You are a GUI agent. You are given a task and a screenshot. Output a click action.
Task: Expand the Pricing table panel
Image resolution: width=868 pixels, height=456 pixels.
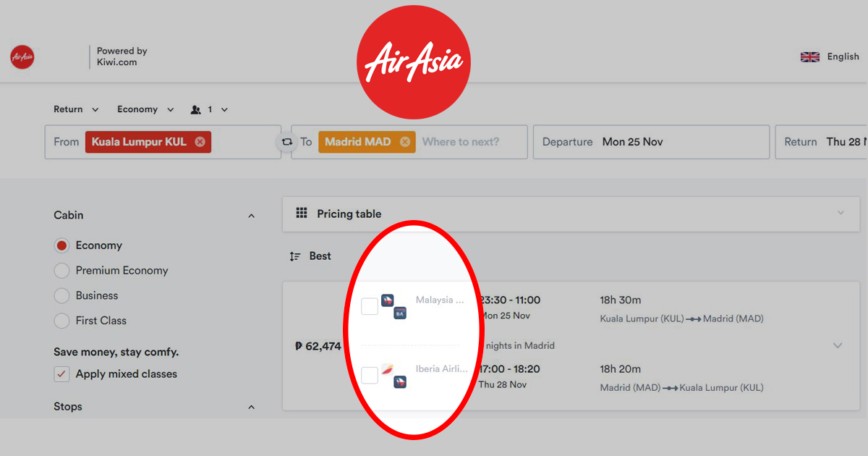841,213
